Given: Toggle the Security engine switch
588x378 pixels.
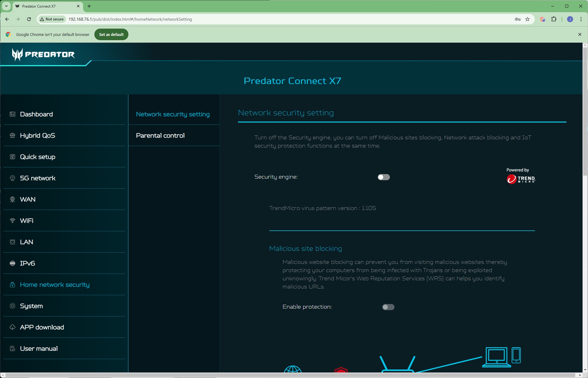Looking at the screenshot, I should point(383,177).
